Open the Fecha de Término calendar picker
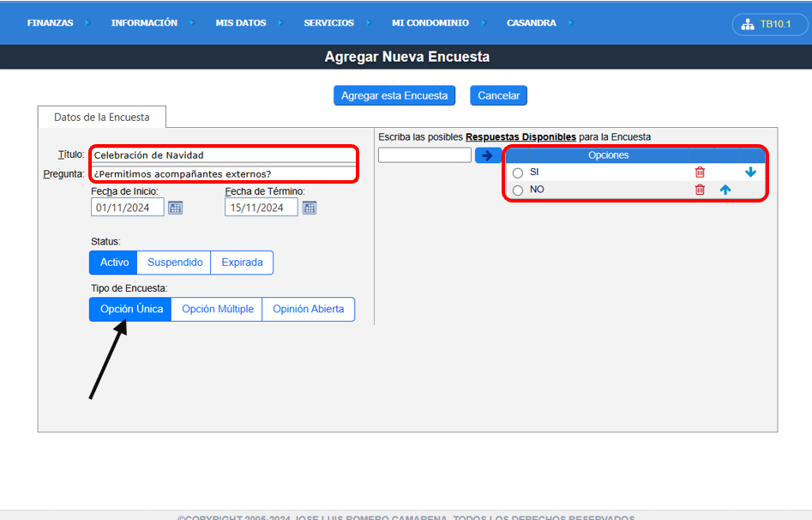 click(x=310, y=208)
